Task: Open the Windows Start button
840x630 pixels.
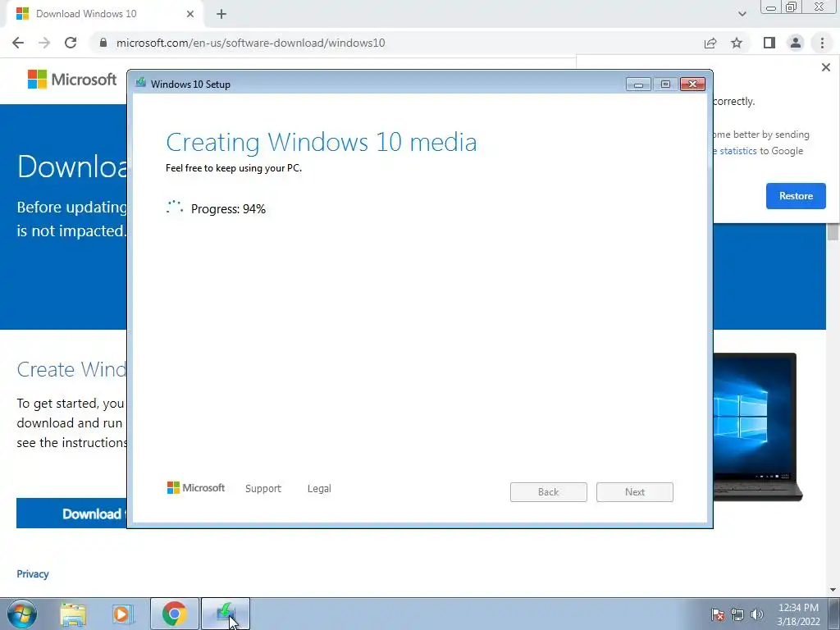Action: pos(22,614)
